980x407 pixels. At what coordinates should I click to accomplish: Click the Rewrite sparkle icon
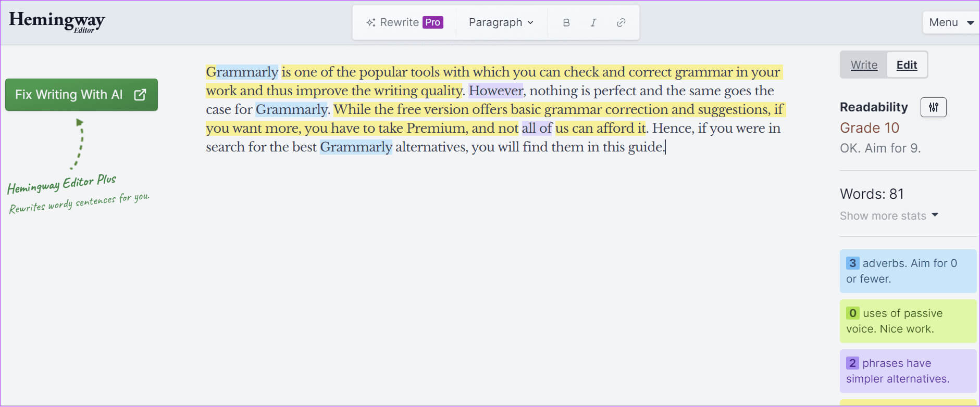click(370, 22)
